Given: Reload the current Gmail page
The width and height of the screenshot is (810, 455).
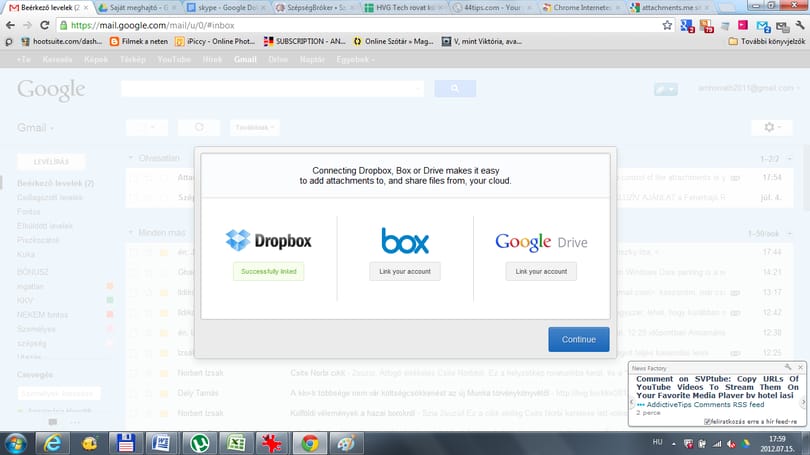Looking at the screenshot, I should [45, 25].
